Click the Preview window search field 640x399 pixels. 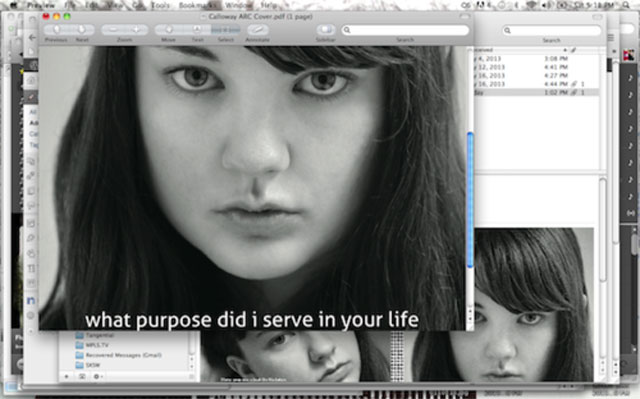coord(405,30)
